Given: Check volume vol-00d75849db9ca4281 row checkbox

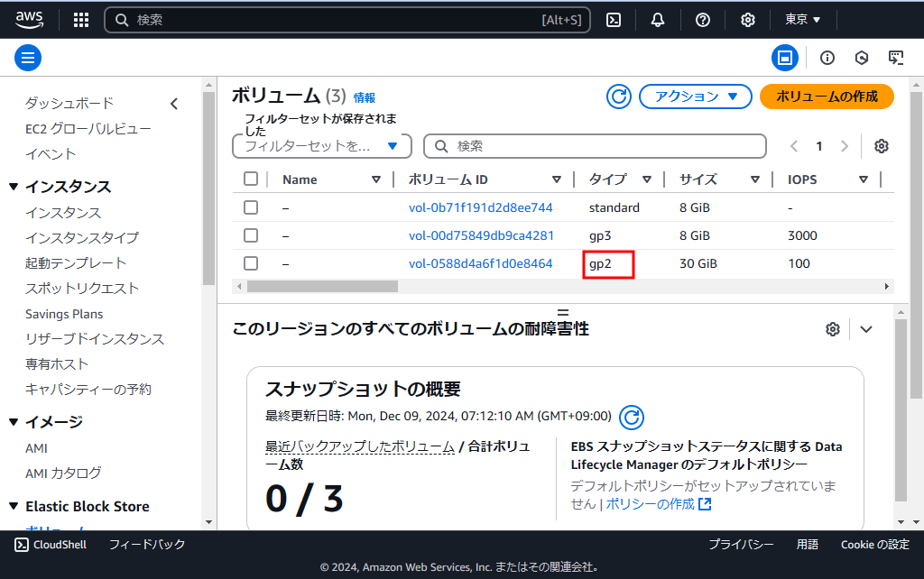Looking at the screenshot, I should pos(251,235).
